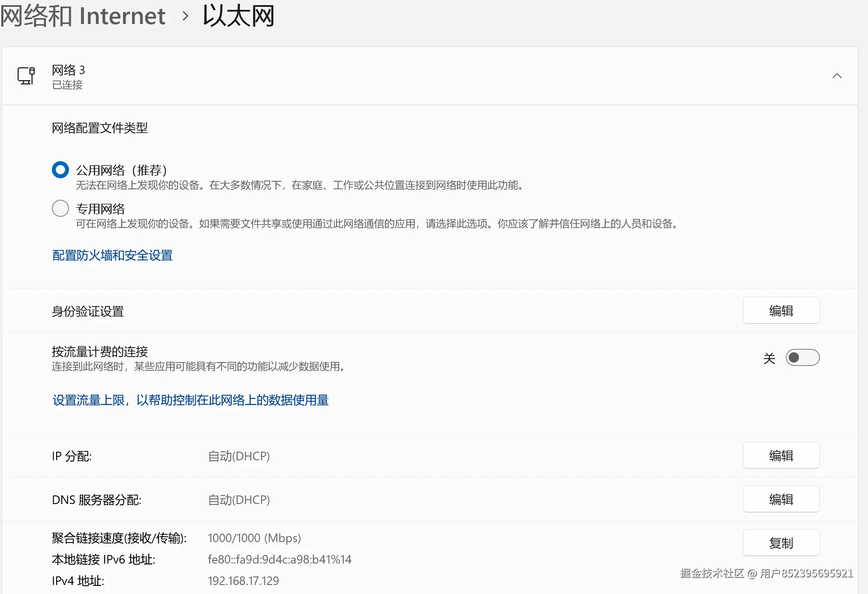
Task: Click the 身份验证设置 row label
Action: click(x=88, y=311)
